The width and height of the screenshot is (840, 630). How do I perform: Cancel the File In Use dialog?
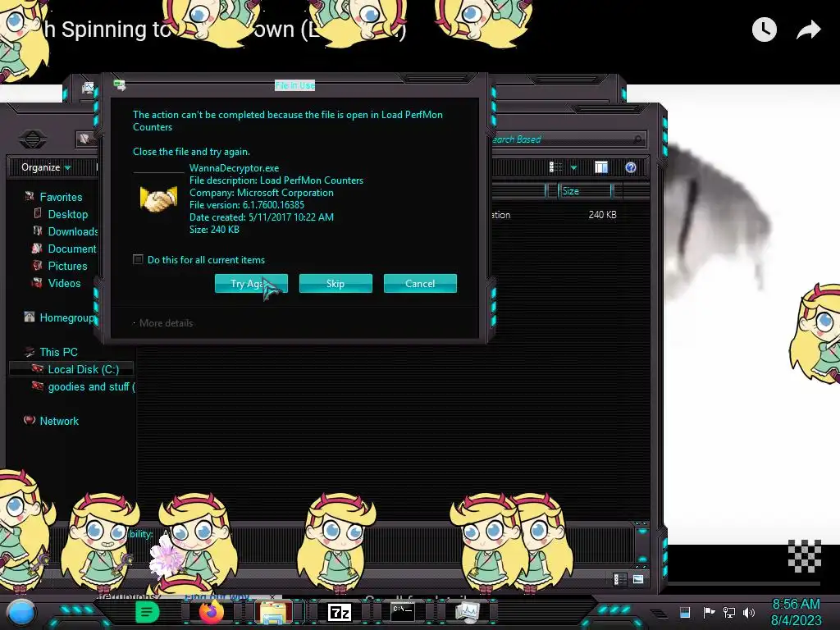tap(420, 283)
